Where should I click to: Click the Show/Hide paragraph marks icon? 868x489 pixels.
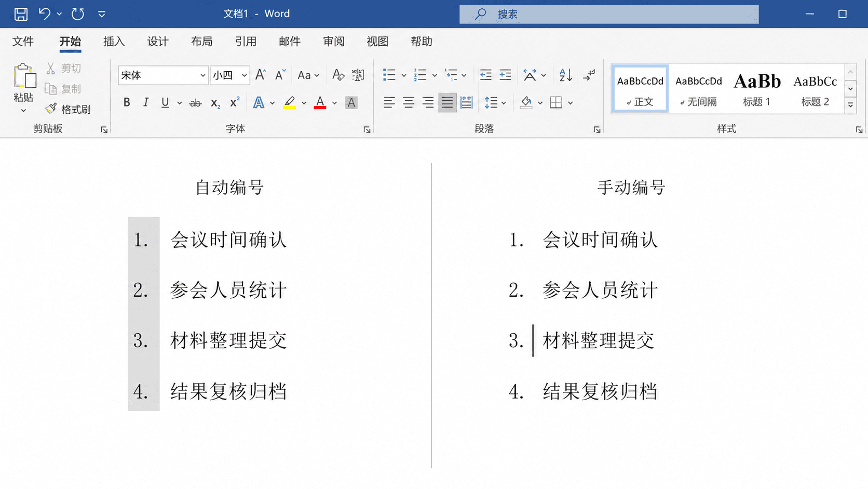click(589, 75)
